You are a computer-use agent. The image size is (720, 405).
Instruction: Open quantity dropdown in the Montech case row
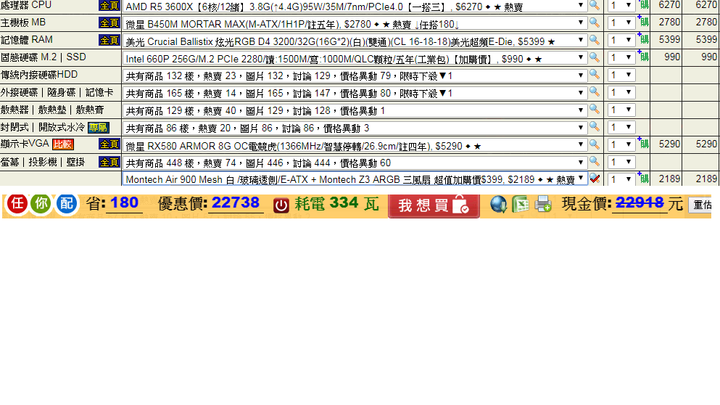click(x=621, y=180)
